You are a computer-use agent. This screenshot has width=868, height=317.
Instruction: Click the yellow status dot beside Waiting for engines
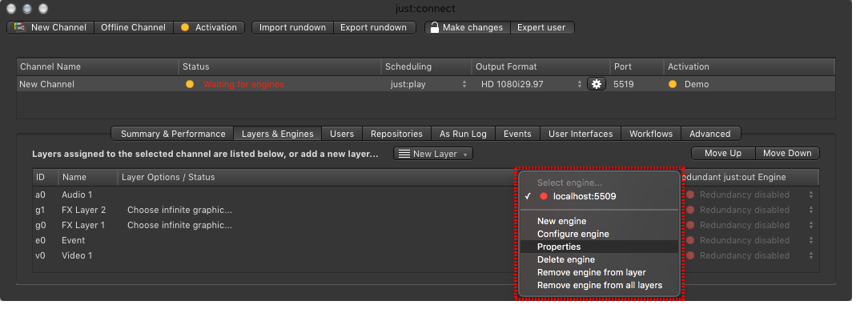[x=190, y=84]
